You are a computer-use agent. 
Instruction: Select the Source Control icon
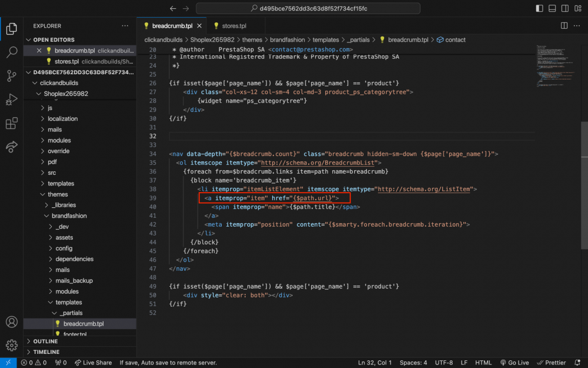12,75
